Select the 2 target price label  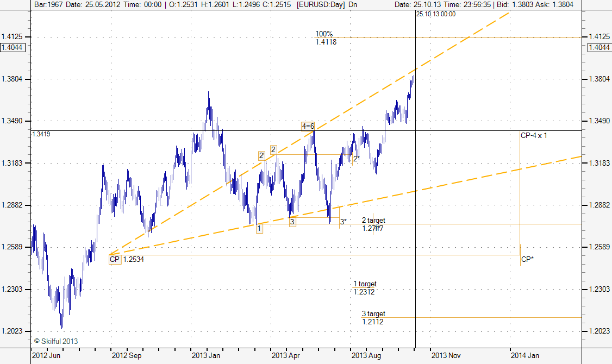coord(373,224)
